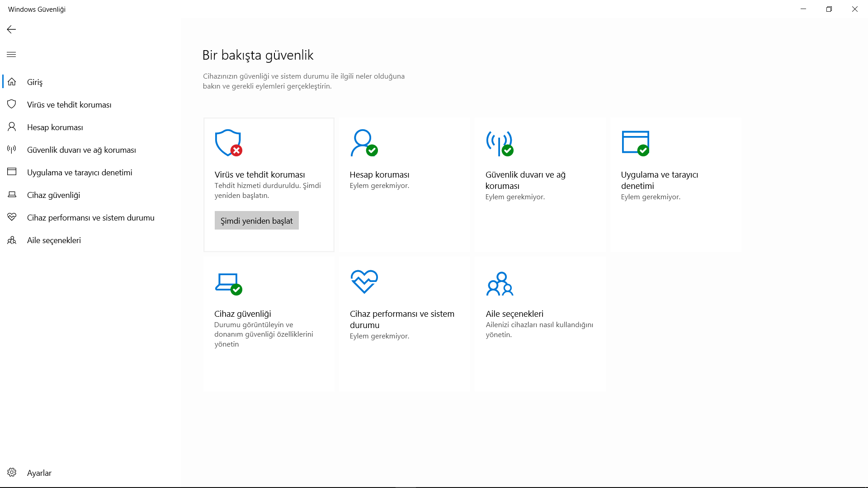Click 'Eylem gerekmiyor' under Hesap koruması

coord(379,185)
